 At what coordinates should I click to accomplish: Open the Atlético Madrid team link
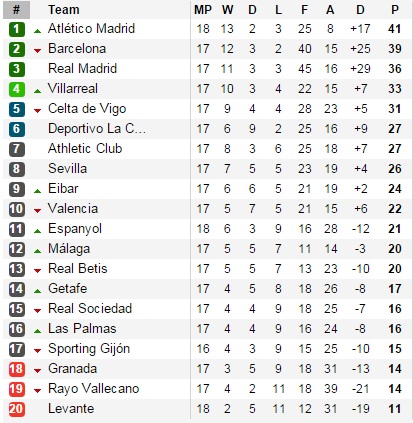[91, 28]
